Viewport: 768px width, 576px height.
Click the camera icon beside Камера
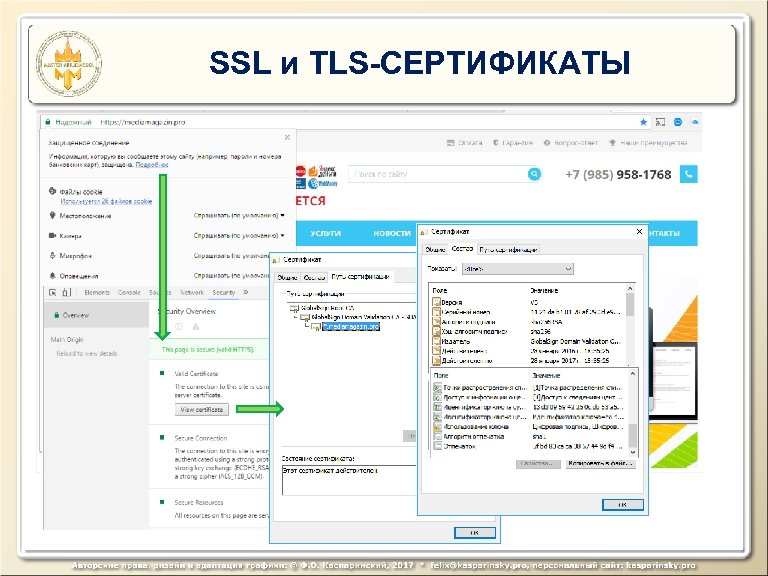[x=52, y=236]
